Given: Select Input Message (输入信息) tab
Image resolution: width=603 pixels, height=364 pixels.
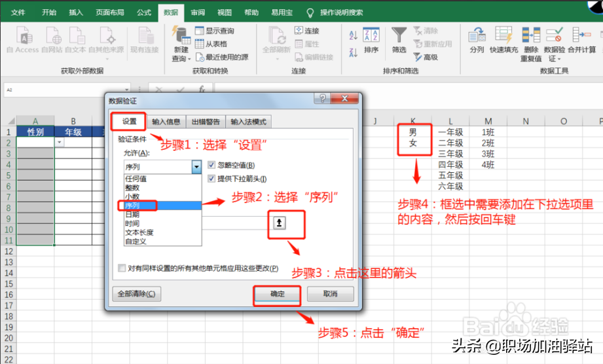Looking at the screenshot, I should pos(166,122).
